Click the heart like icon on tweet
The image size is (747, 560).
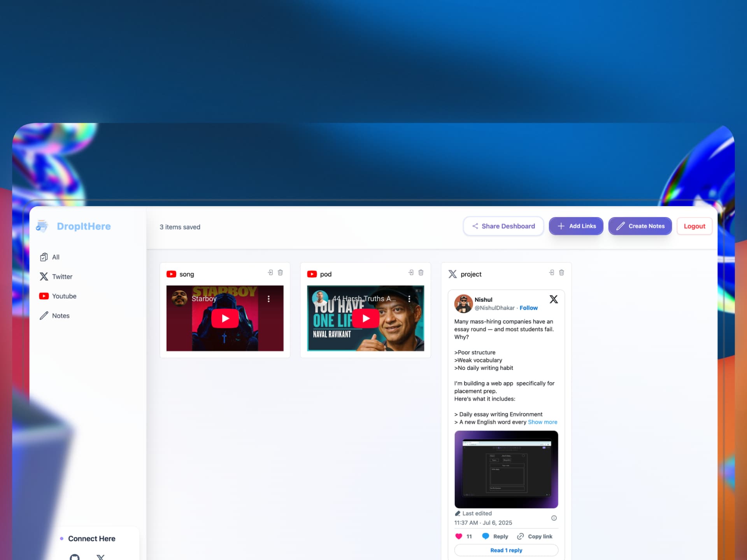coord(459,536)
